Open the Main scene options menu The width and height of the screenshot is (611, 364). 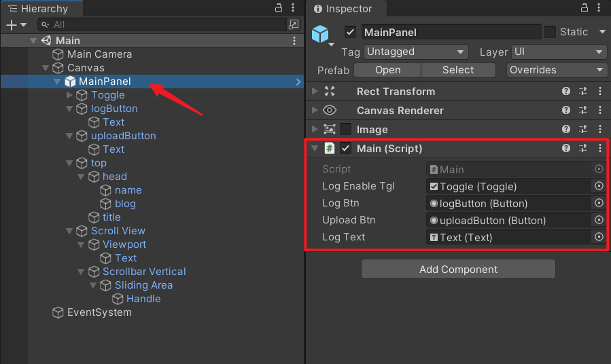(x=294, y=41)
